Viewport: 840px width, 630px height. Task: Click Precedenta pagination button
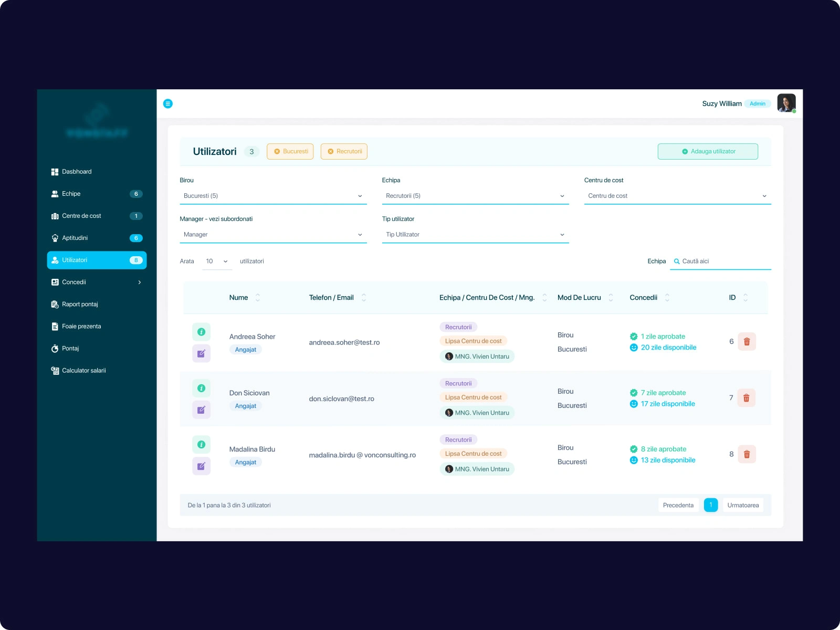point(678,505)
